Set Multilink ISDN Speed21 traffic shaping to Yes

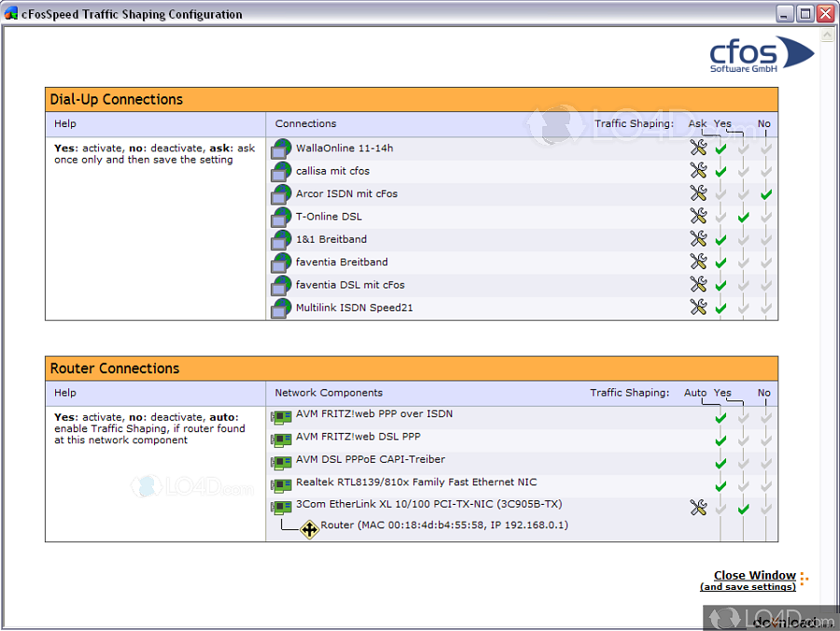coord(743,308)
